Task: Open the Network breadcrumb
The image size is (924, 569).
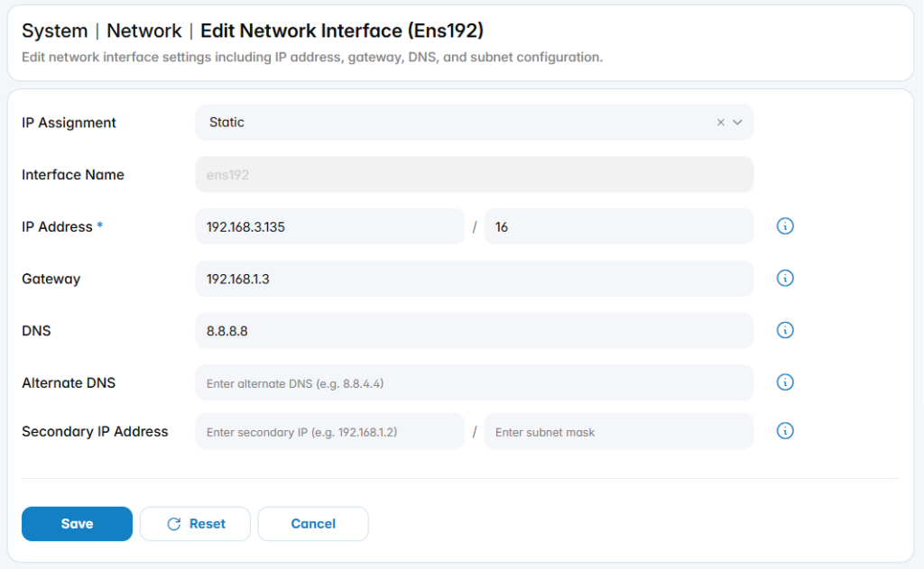Action: pos(144,31)
